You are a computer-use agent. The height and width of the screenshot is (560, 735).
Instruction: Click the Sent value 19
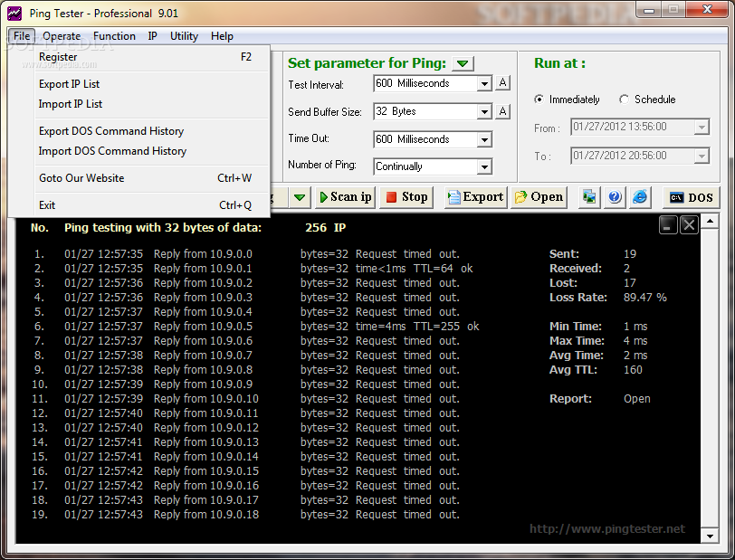[x=630, y=254]
